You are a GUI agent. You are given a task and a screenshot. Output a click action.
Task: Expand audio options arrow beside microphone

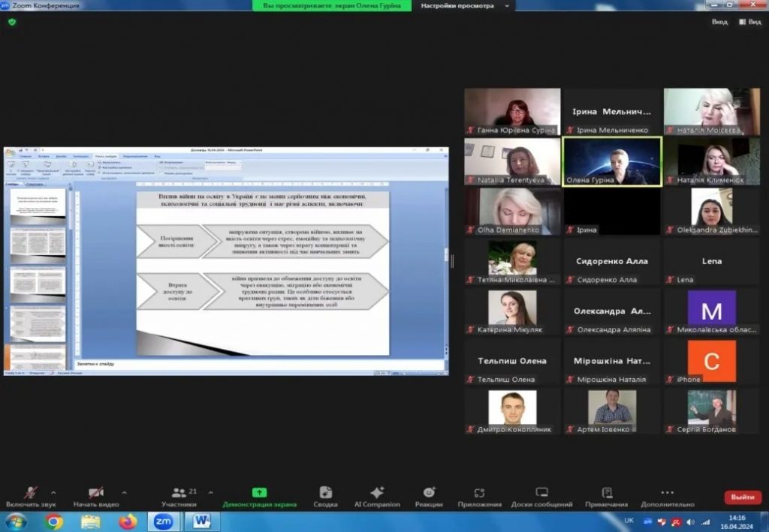(53, 493)
